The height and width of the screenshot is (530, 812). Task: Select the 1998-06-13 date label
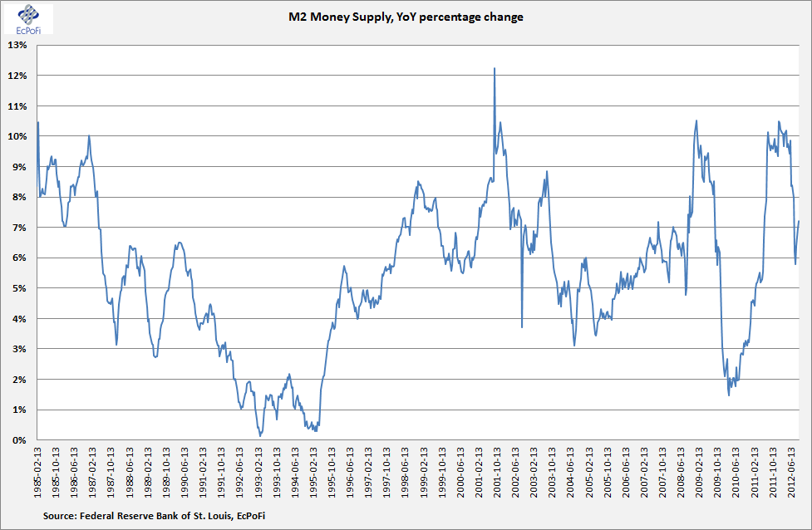(x=406, y=473)
